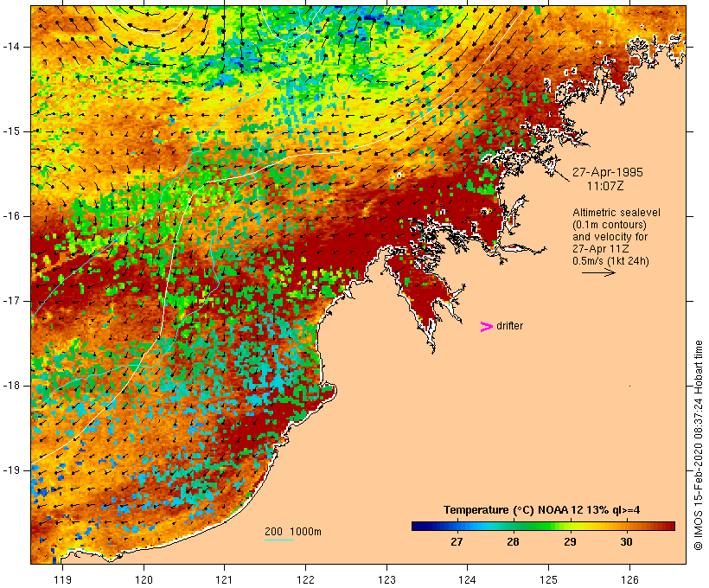Click latitude label '-19' on the axis
Screen dimensions: 709x588
click(11, 470)
